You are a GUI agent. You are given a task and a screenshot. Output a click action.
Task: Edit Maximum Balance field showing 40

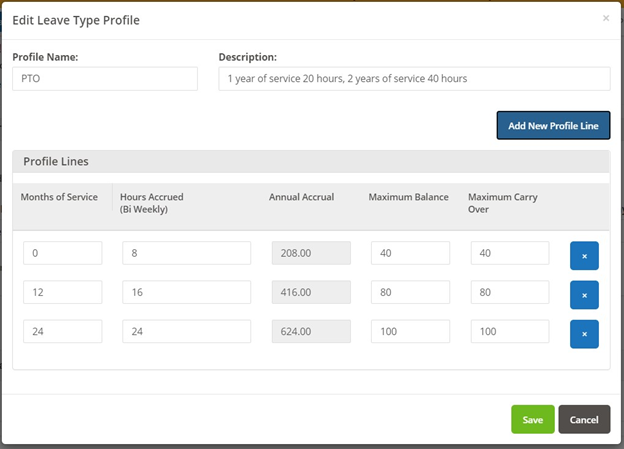coord(410,253)
